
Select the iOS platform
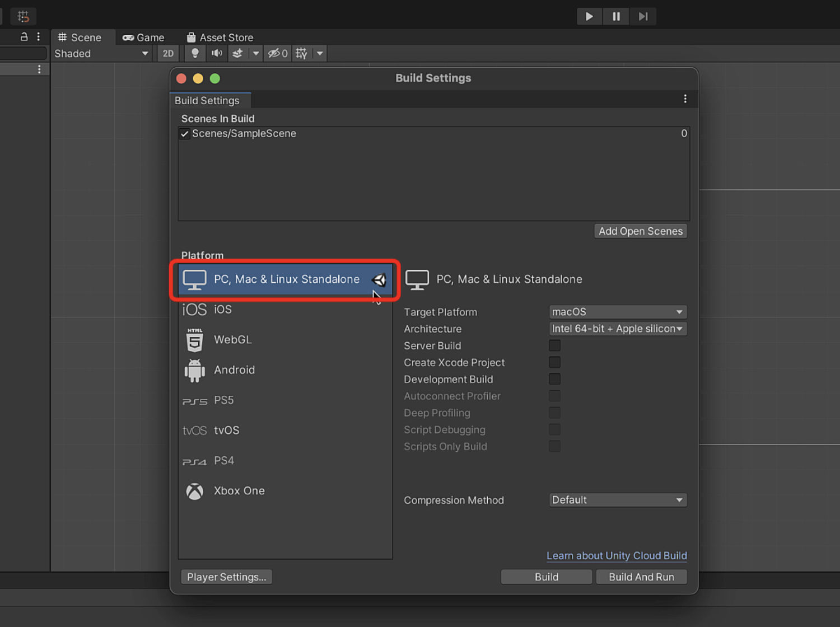[x=286, y=310]
